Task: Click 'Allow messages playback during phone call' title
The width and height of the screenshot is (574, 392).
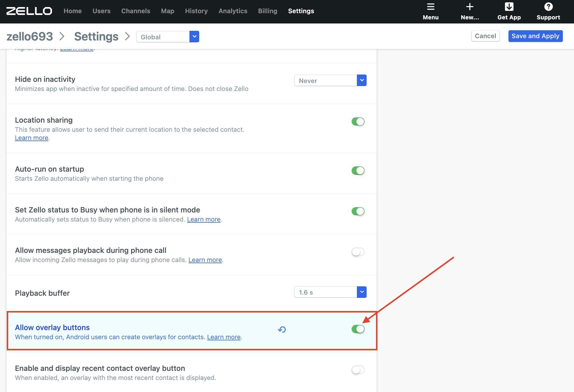Action: (x=90, y=250)
